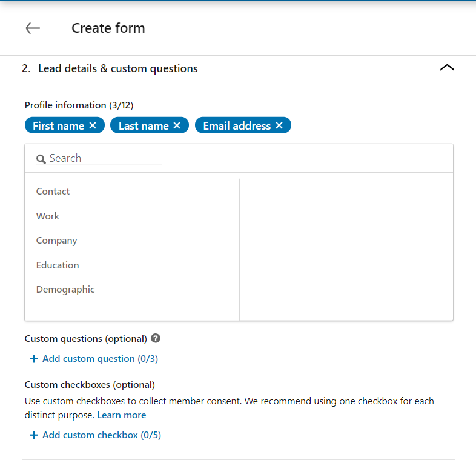
Task: Click the First name chip label
Action: (x=59, y=126)
